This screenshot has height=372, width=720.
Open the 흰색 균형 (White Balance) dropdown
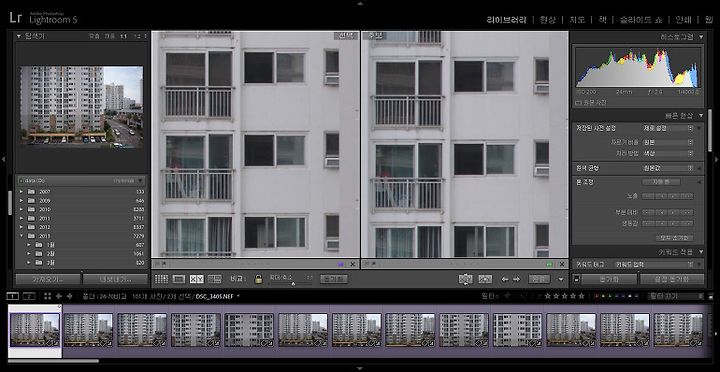tap(668, 169)
